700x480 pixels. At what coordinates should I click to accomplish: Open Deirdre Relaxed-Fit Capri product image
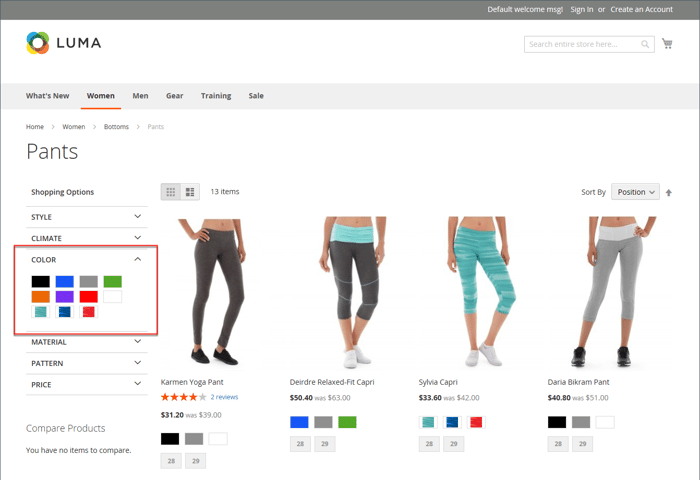[x=354, y=292]
